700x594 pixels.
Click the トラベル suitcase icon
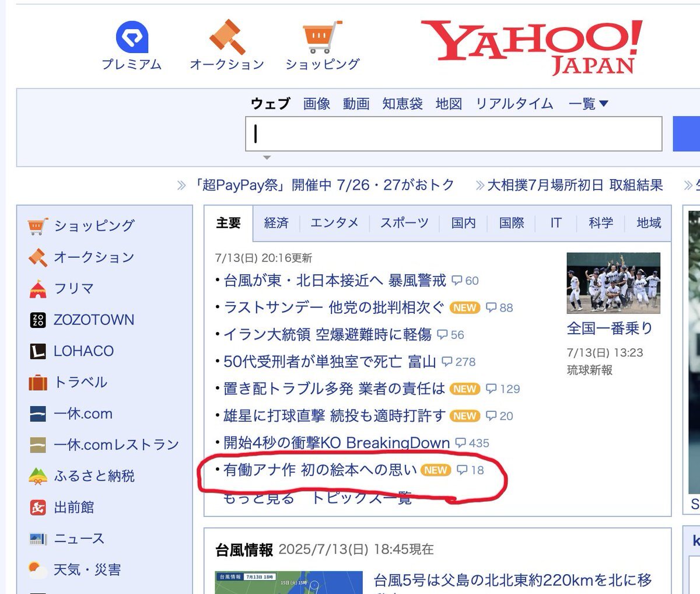click(x=38, y=382)
